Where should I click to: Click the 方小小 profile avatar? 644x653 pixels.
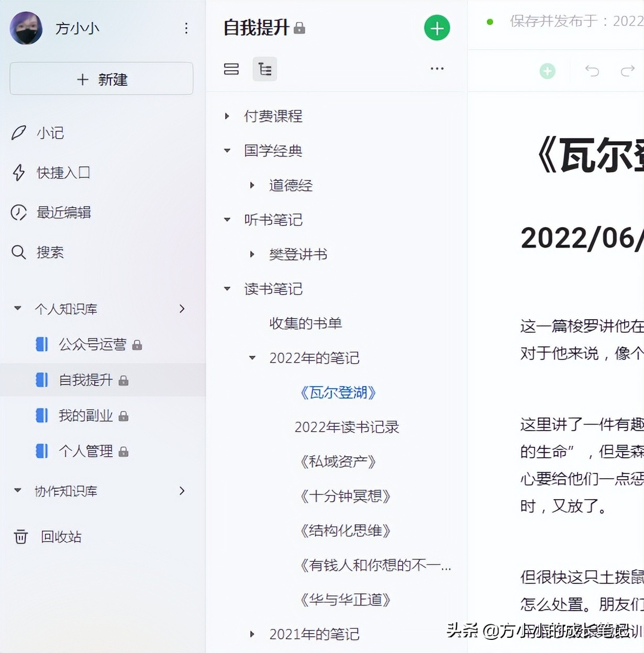(x=26, y=28)
